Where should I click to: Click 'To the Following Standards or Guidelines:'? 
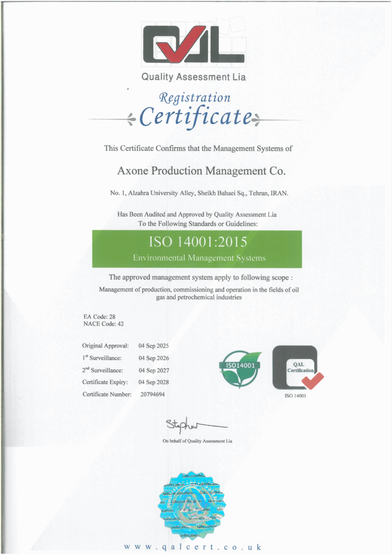[x=198, y=224]
